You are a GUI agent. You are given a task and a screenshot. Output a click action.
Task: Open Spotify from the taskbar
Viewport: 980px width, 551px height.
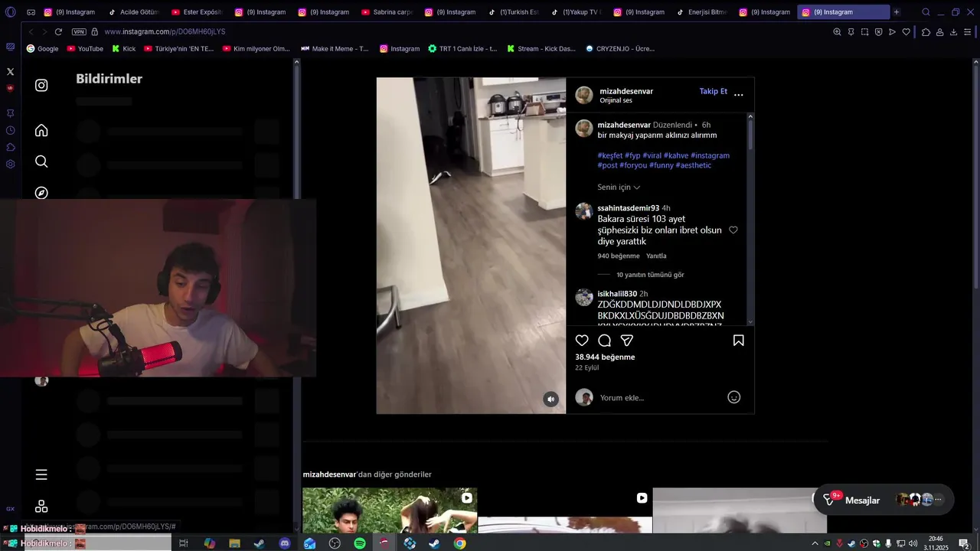360,543
